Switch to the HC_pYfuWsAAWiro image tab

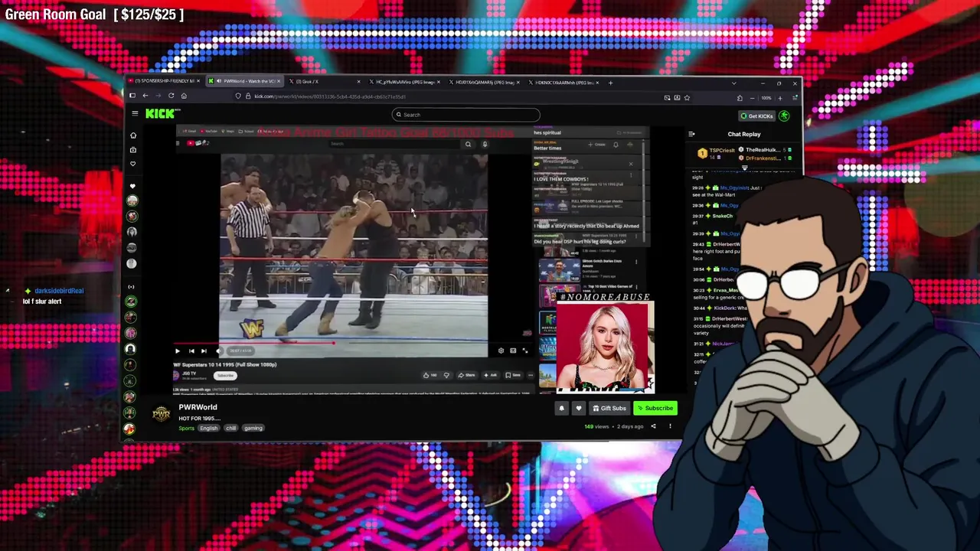(x=407, y=82)
